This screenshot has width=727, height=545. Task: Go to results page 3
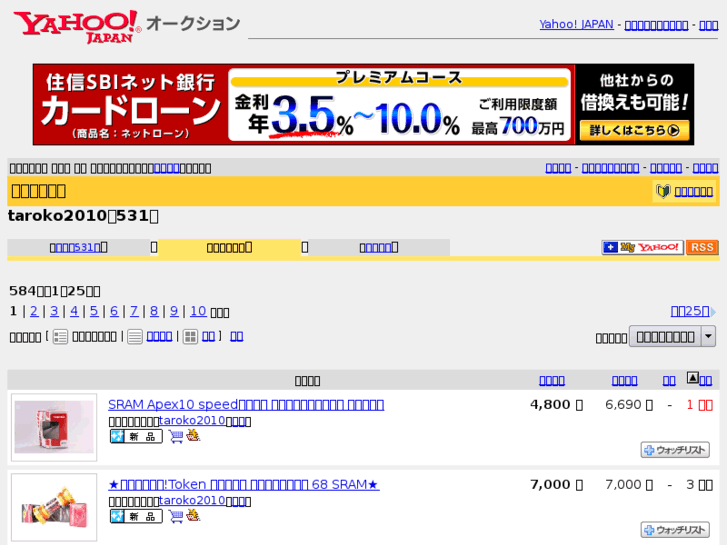click(54, 311)
